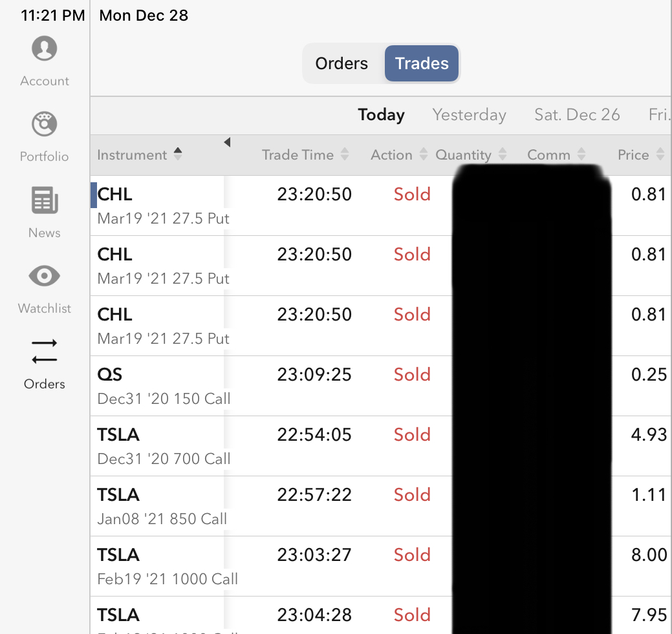Show trades for Sat. Dec 26
The height and width of the screenshot is (634, 672).
coord(577,115)
